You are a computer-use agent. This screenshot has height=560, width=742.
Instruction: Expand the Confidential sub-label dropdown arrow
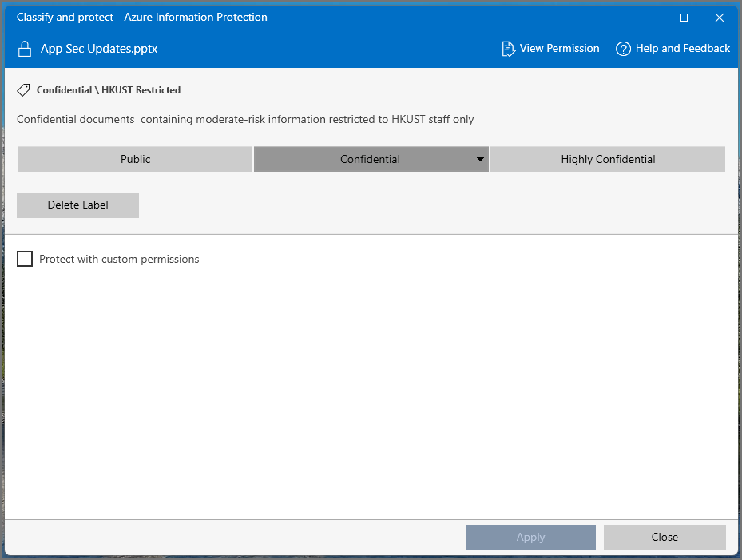(x=480, y=159)
